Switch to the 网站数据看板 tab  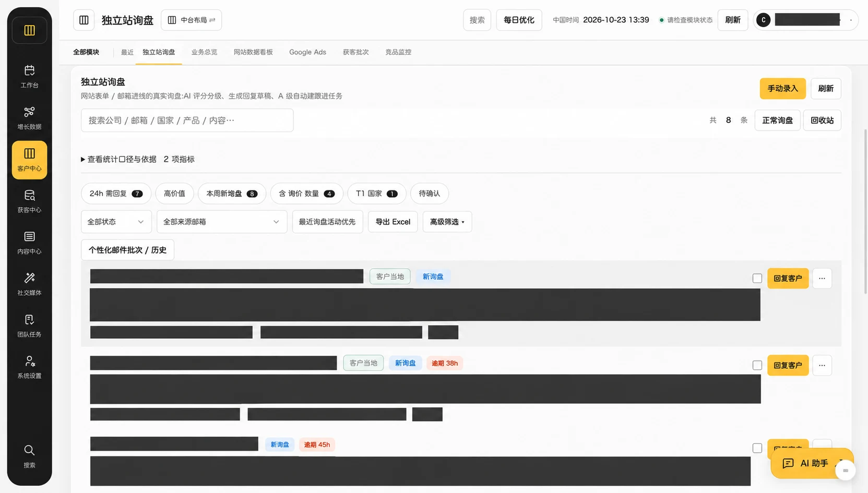click(253, 52)
